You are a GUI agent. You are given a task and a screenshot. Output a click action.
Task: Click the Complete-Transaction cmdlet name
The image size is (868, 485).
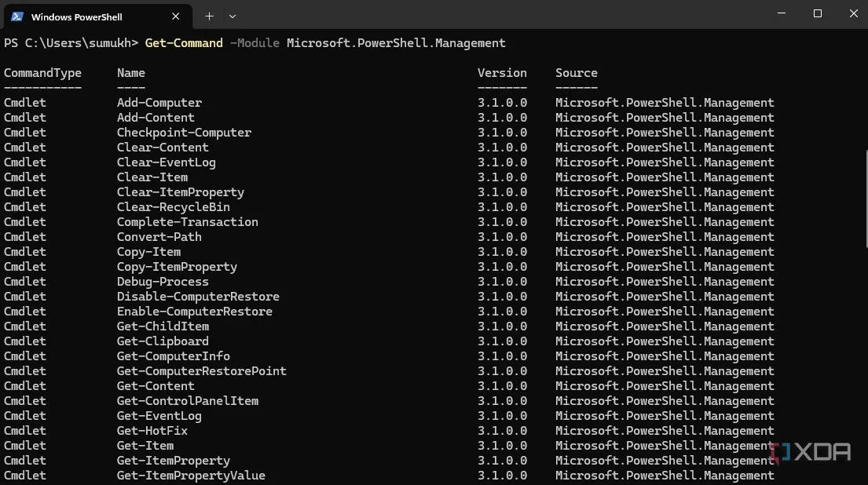[188, 222]
